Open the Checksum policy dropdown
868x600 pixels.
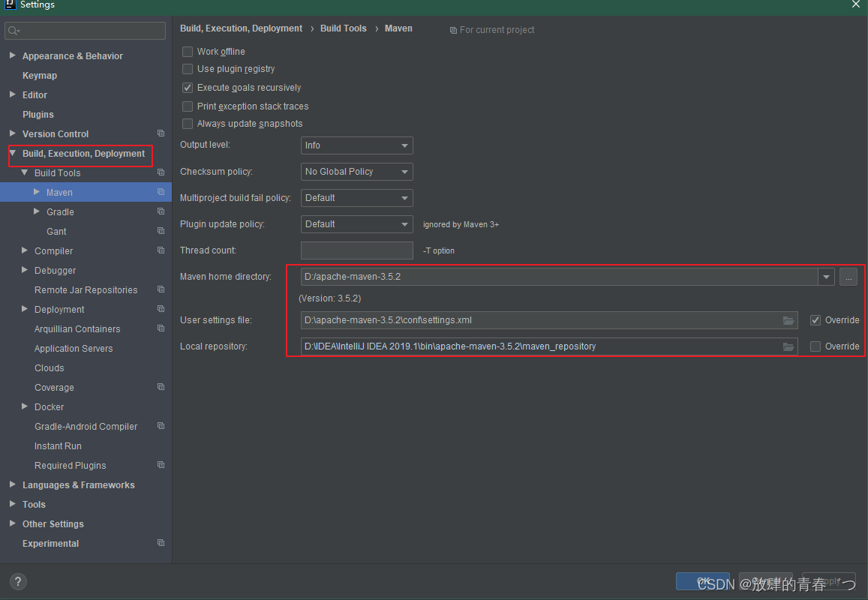(x=357, y=172)
